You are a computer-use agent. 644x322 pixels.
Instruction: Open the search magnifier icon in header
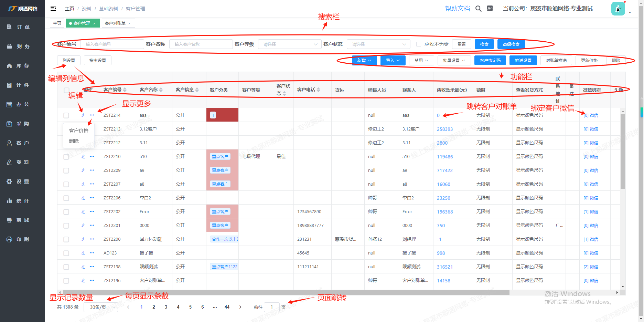(478, 9)
